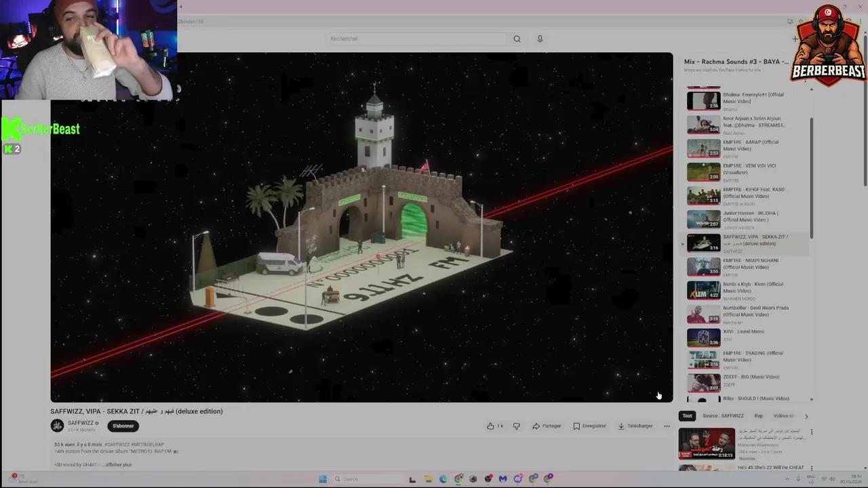Share the video via Partager
This screenshot has height=488, width=868.
[x=547, y=426]
